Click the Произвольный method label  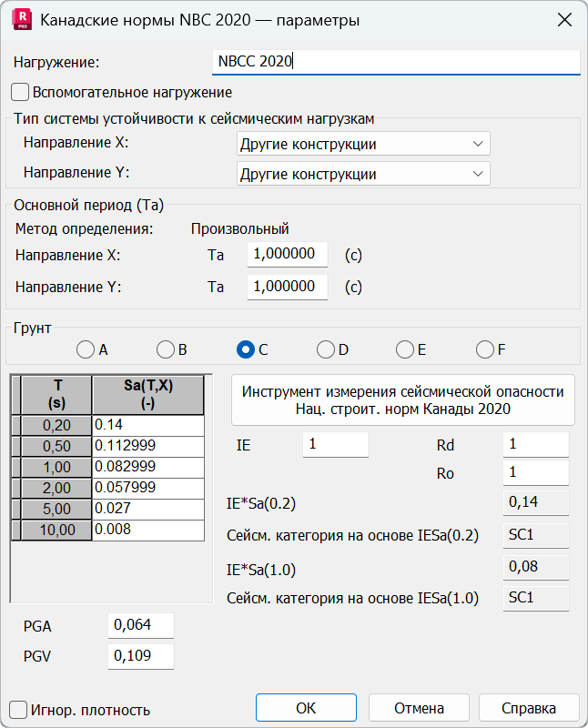[x=239, y=228]
